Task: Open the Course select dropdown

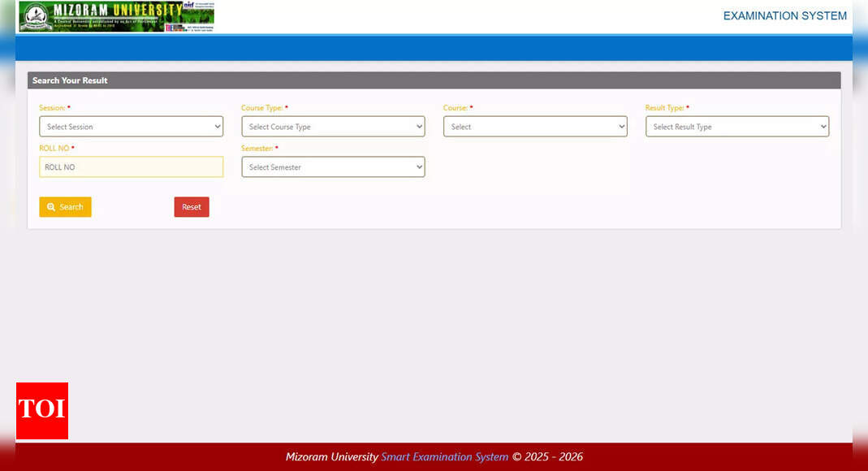Action: pyautogui.click(x=535, y=127)
